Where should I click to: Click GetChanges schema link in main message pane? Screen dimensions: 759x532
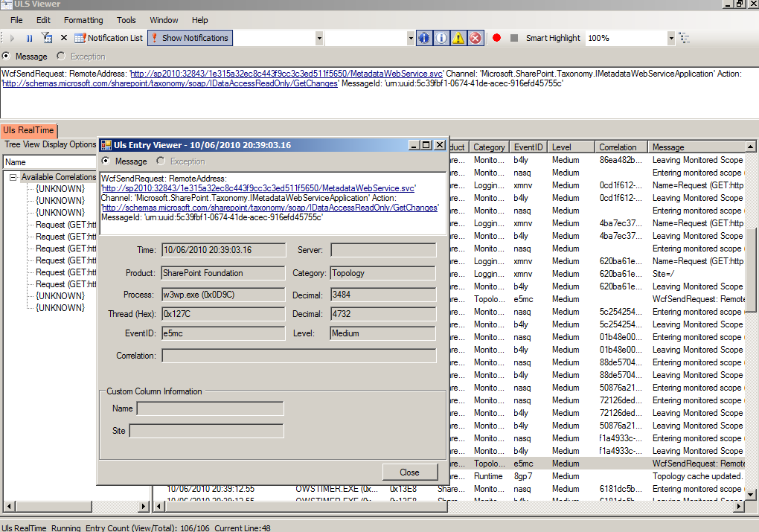point(170,83)
